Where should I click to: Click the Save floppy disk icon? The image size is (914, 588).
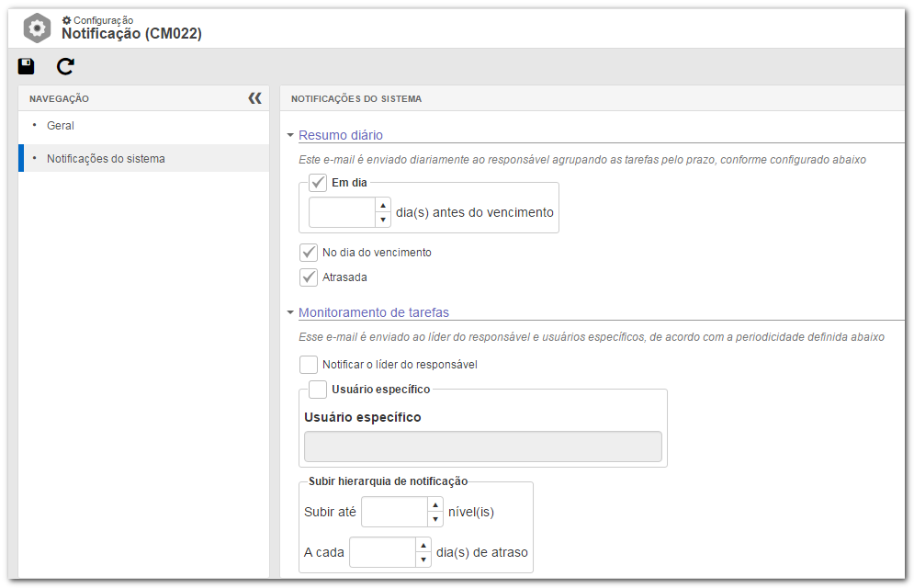(x=27, y=66)
